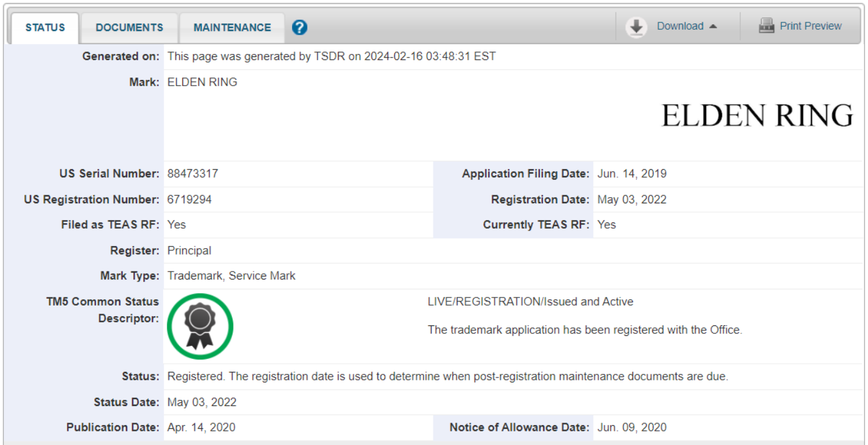Expand the Download menu arrow
Viewport: 868px width, 445px height.
pyautogui.click(x=713, y=27)
